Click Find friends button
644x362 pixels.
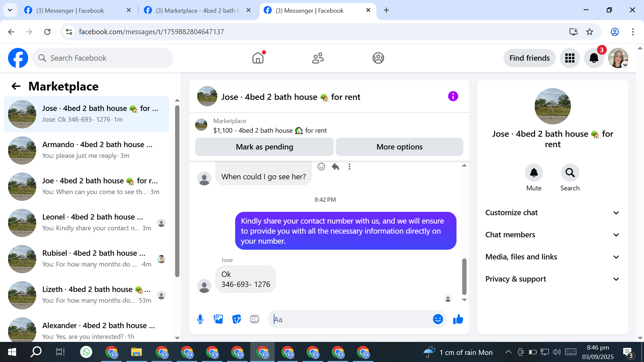529,58
